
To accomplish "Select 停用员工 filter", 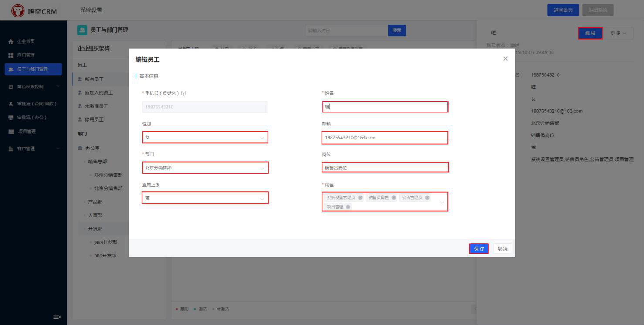I will (x=94, y=119).
